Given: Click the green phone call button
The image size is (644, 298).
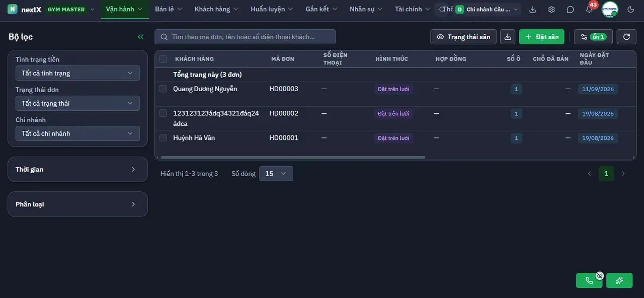Looking at the screenshot, I should [x=589, y=280].
